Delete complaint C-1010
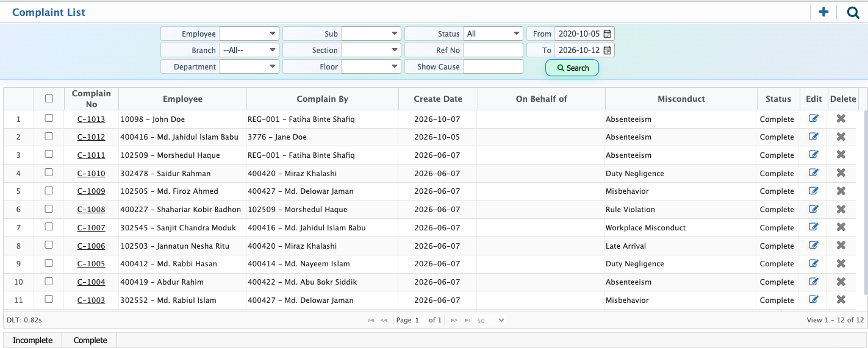Screen dimensions: 868x348 (x=841, y=173)
